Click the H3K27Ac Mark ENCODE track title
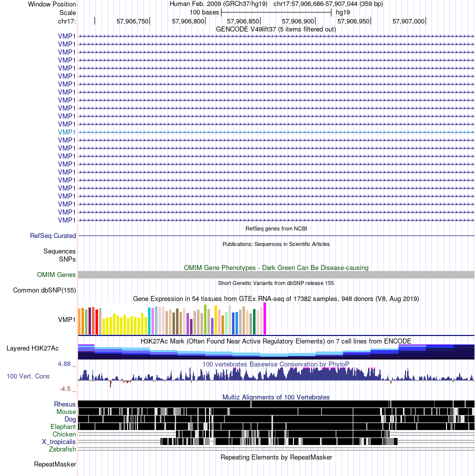Screen dimensions: 475x476 [x=275, y=341]
